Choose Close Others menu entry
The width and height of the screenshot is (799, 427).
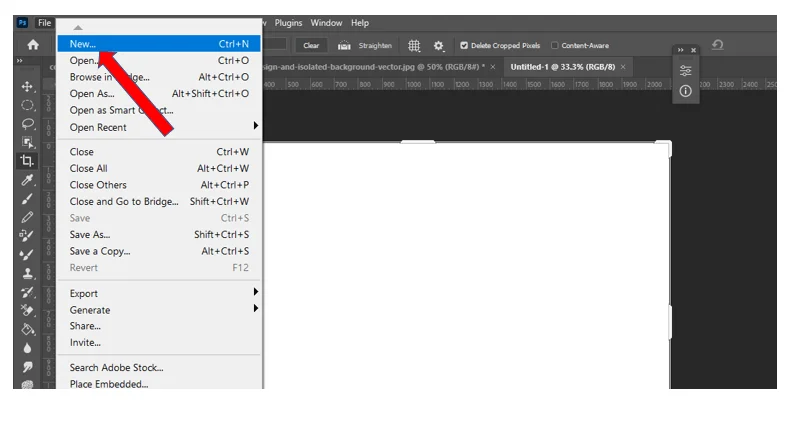[x=159, y=185]
